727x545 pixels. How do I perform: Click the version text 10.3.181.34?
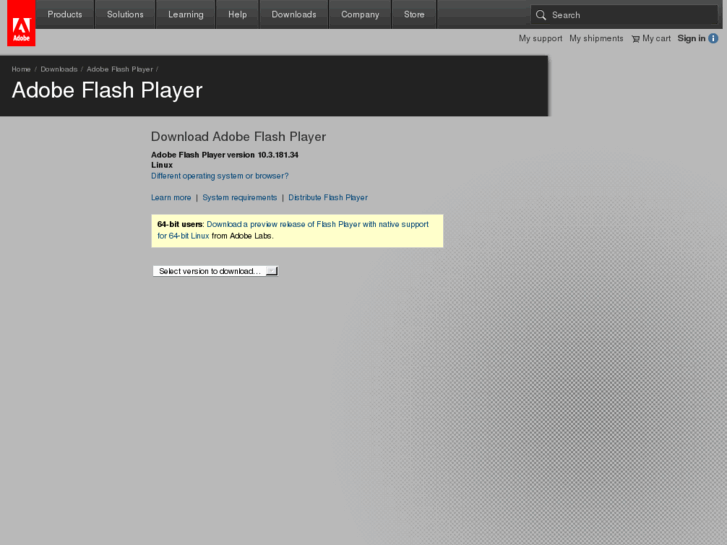click(278, 155)
